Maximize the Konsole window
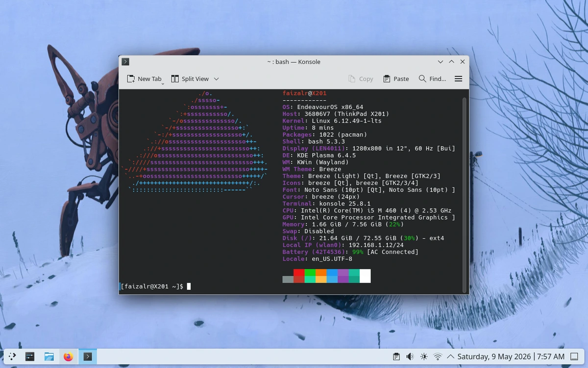Viewport: 588px width, 368px height. click(x=451, y=62)
